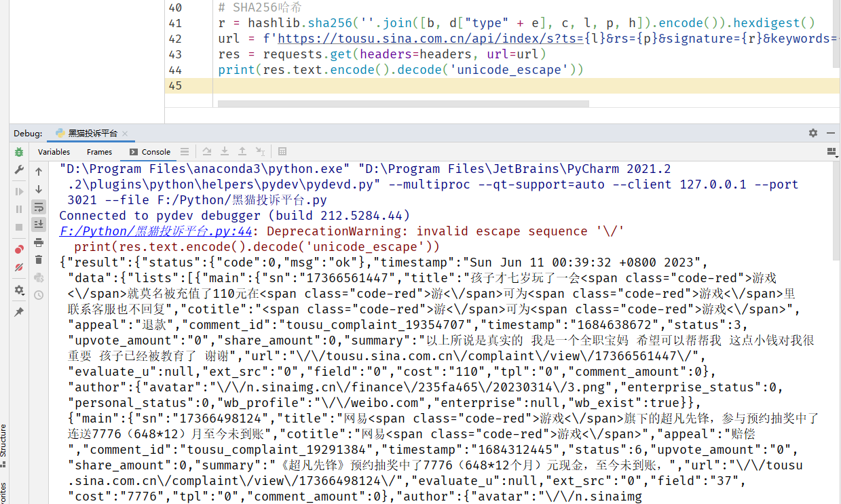Click View Breakpoints red circles icon

19,249
